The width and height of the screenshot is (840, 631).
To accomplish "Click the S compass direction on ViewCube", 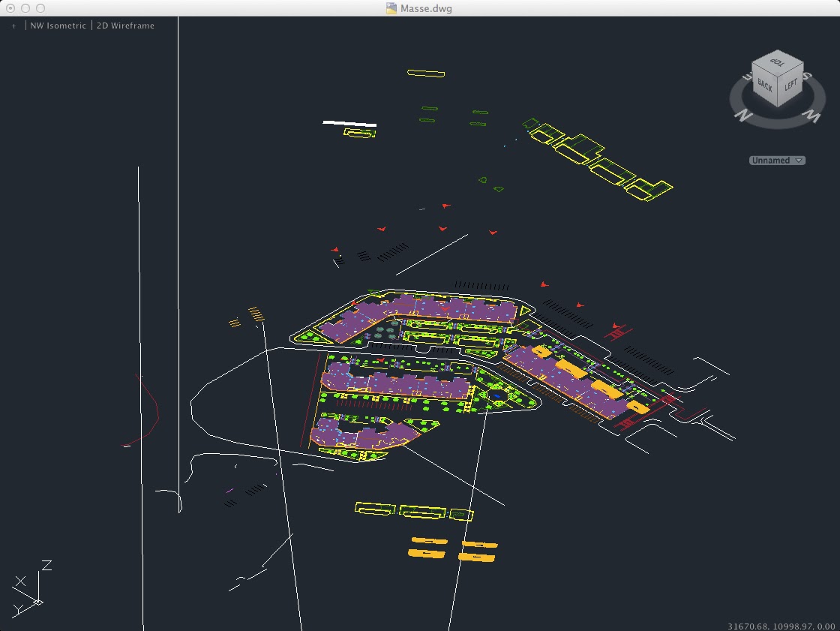I will click(x=807, y=76).
